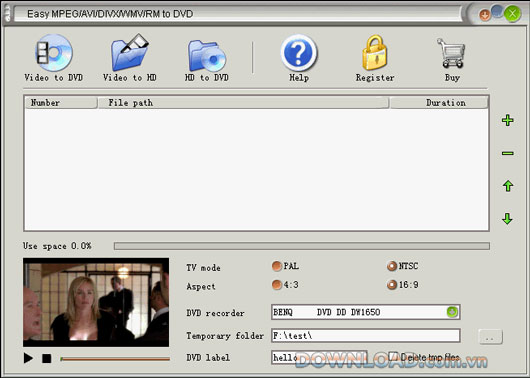The height and width of the screenshot is (378, 530).
Task: Move item up with the green up arrow
Action: click(x=508, y=186)
